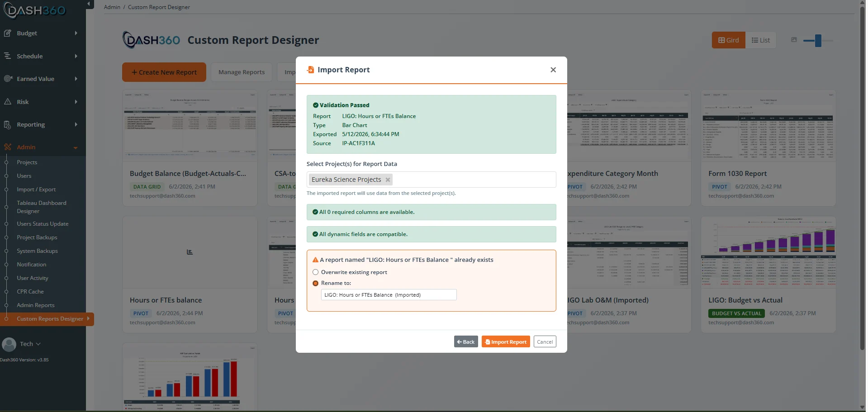Click the Cancel button
The height and width of the screenshot is (412, 868).
click(x=545, y=342)
